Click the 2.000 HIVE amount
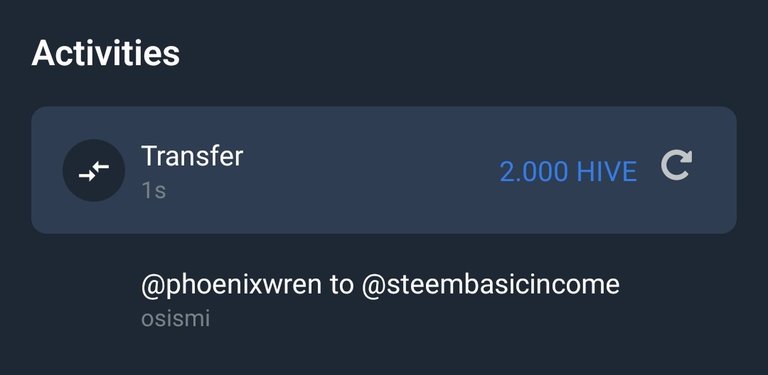Viewport: 768px width, 375px height. pos(568,172)
